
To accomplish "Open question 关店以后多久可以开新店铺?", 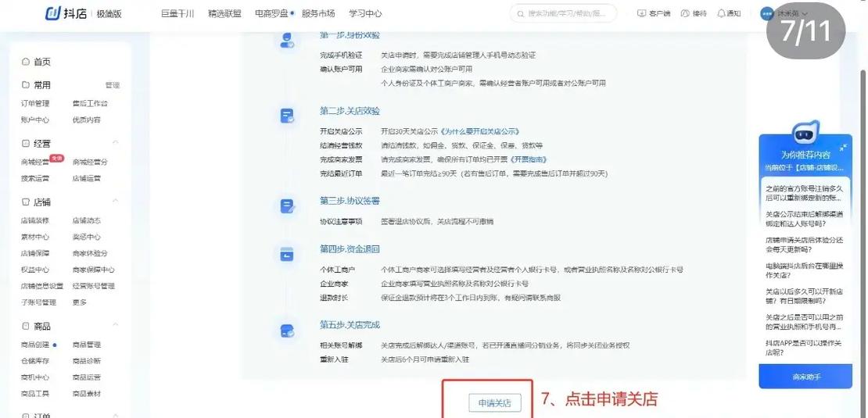I will pos(805,296).
